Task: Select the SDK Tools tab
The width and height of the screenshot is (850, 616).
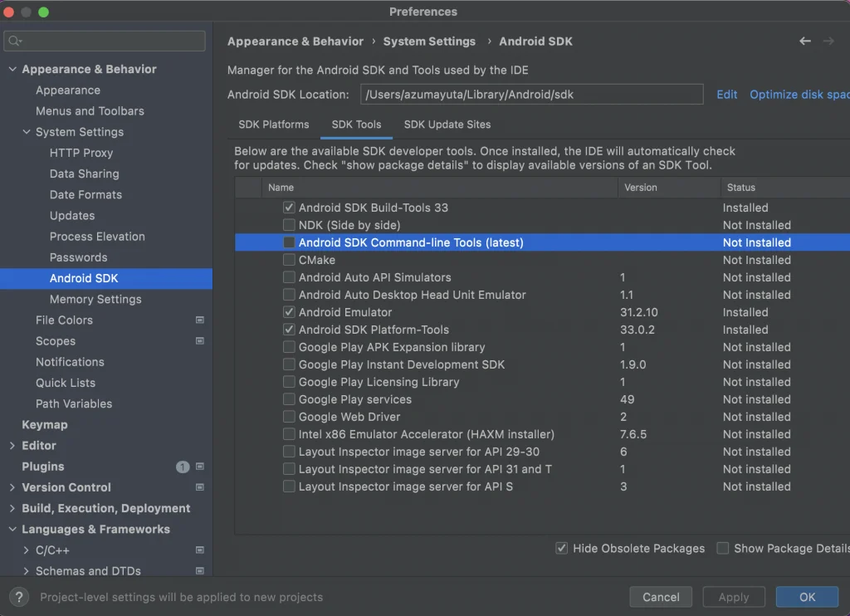Action: coord(356,125)
